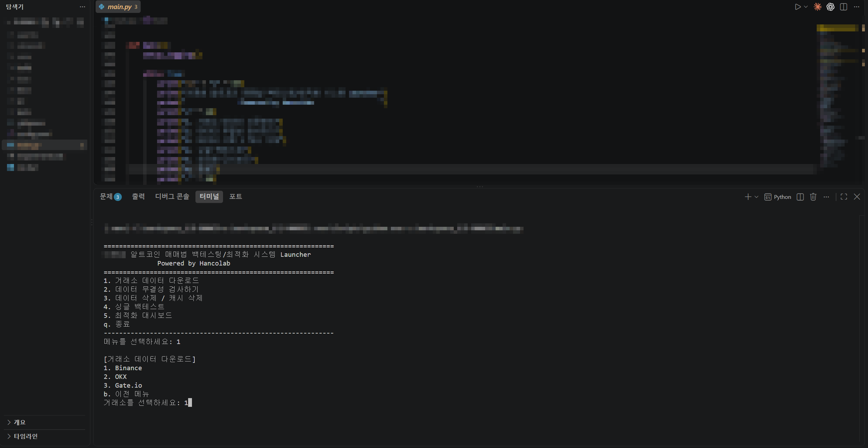The height and width of the screenshot is (448, 868).
Task: Open the run options dropdown arrow
Action: coord(806,7)
